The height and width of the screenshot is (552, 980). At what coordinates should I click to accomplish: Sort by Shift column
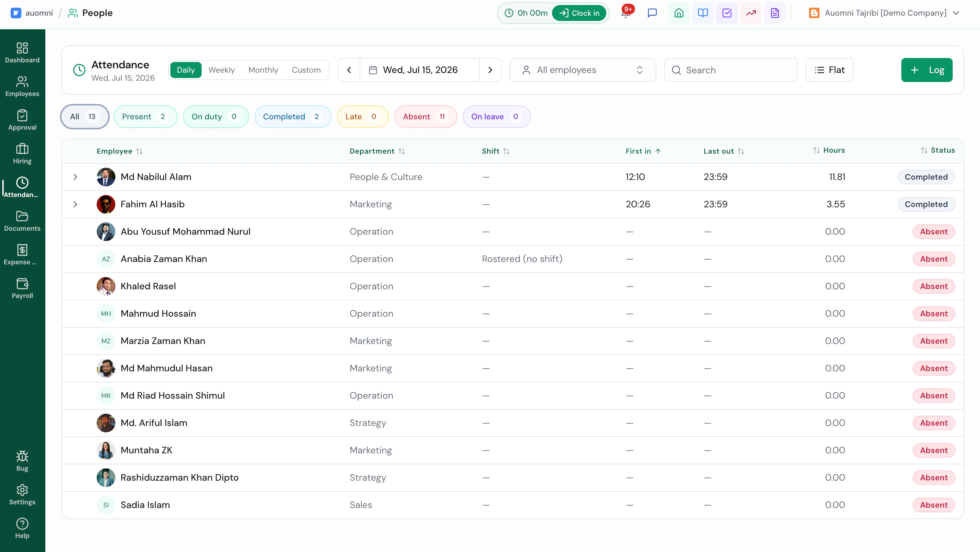495,151
